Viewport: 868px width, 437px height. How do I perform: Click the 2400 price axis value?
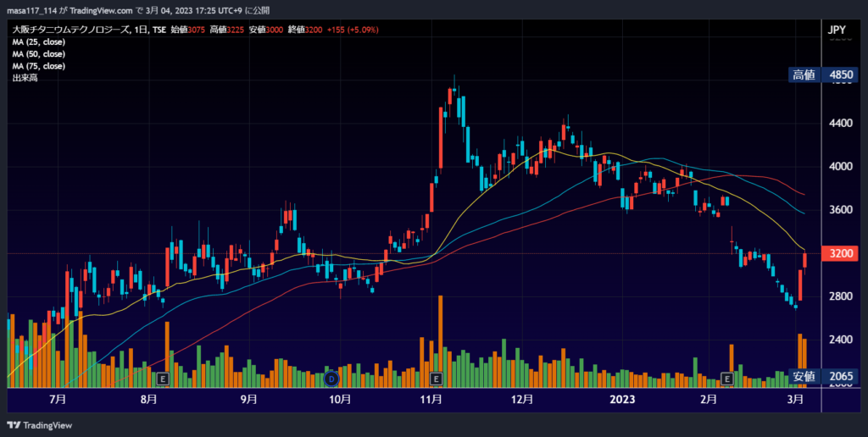(840, 340)
